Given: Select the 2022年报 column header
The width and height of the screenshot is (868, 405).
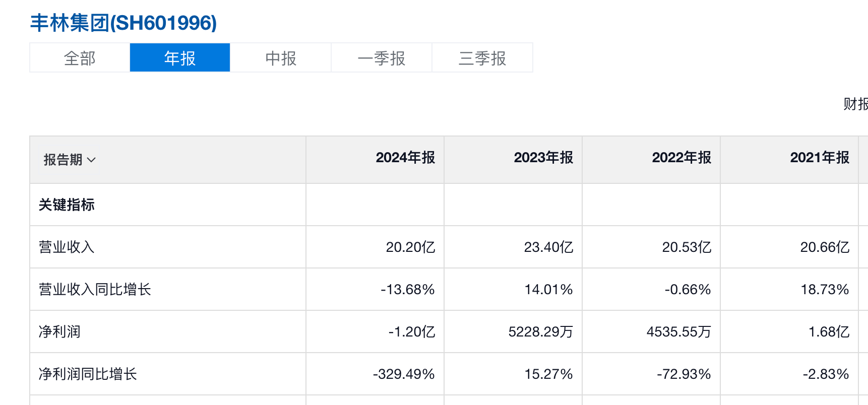Looking at the screenshot, I should pyautogui.click(x=681, y=158).
